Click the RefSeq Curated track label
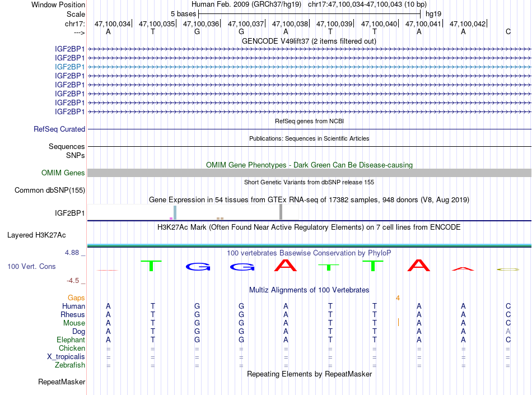 coord(59,129)
